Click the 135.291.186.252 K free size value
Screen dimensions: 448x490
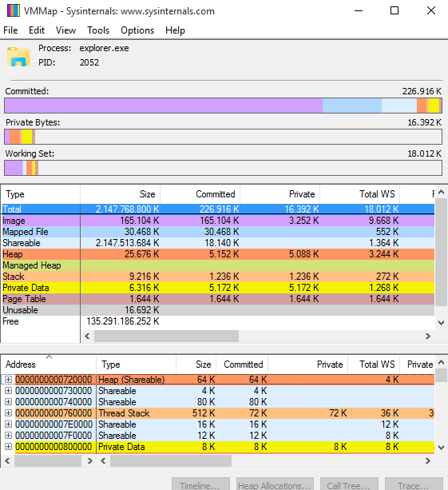click(x=123, y=321)
